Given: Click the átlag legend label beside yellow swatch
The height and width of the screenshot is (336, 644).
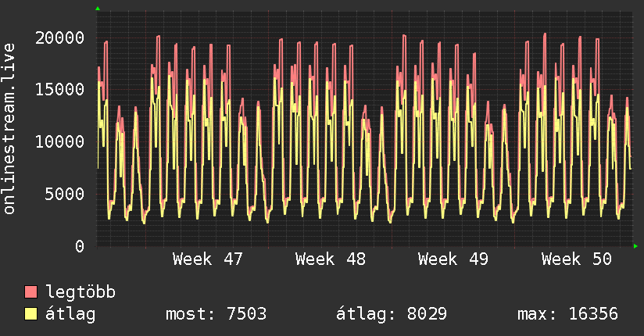Looking at the screenshot, I should coord(70,314).
